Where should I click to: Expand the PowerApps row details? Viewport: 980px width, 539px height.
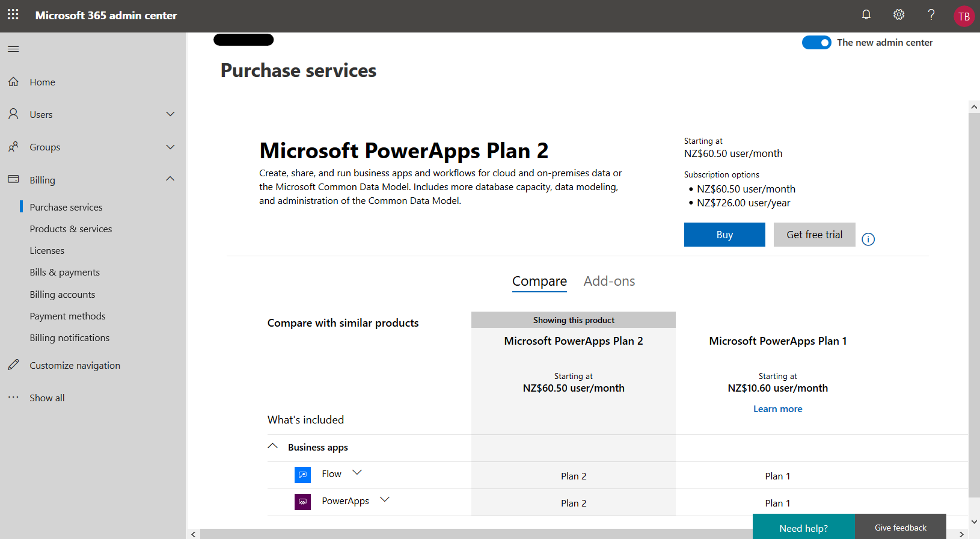click(x=385, y=499)
